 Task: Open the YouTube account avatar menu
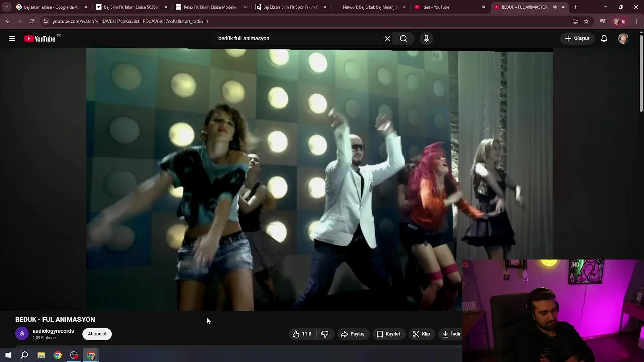(x=623, y=39)
